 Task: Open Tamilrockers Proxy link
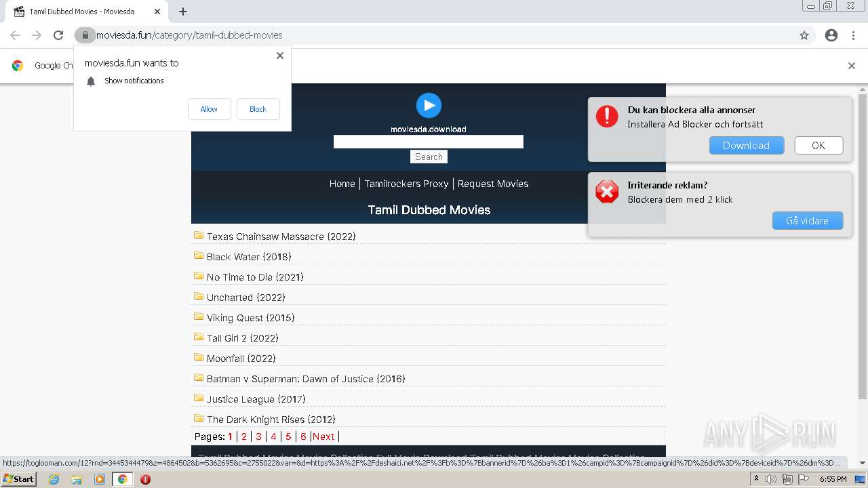pos(406,184)
